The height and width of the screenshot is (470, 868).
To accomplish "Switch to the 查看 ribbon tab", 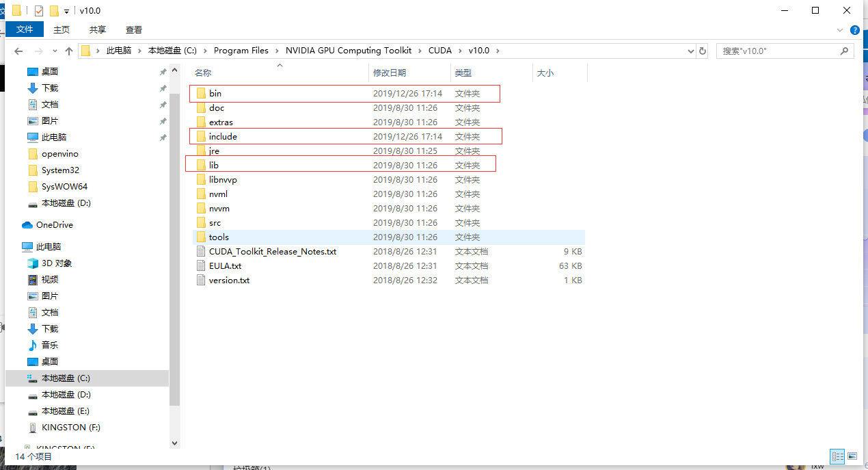I will (x=133, y=29).
